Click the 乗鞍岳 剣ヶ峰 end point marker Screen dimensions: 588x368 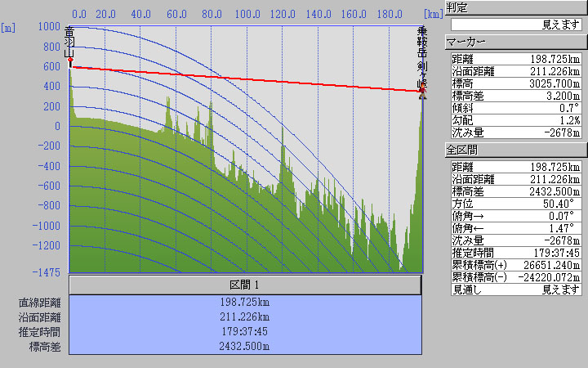pyautogui.click(x=422, y=92)
